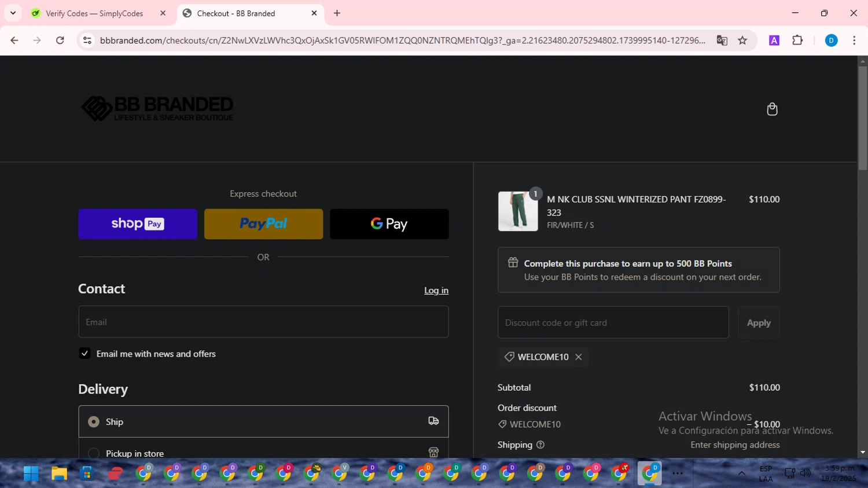Click the green pants product thumbnail
Screen dimensions: 868x488
pos(518,211)
